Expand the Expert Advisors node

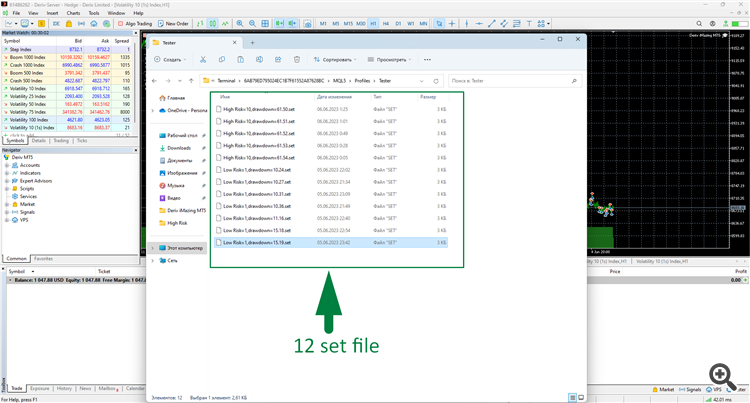7,181
